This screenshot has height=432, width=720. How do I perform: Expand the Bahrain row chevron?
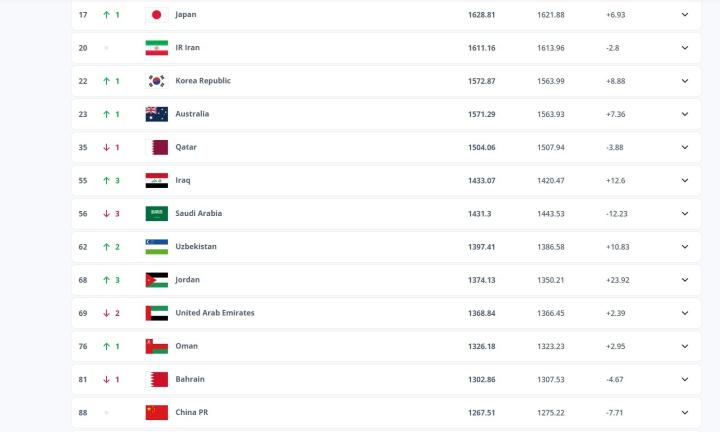685,379
